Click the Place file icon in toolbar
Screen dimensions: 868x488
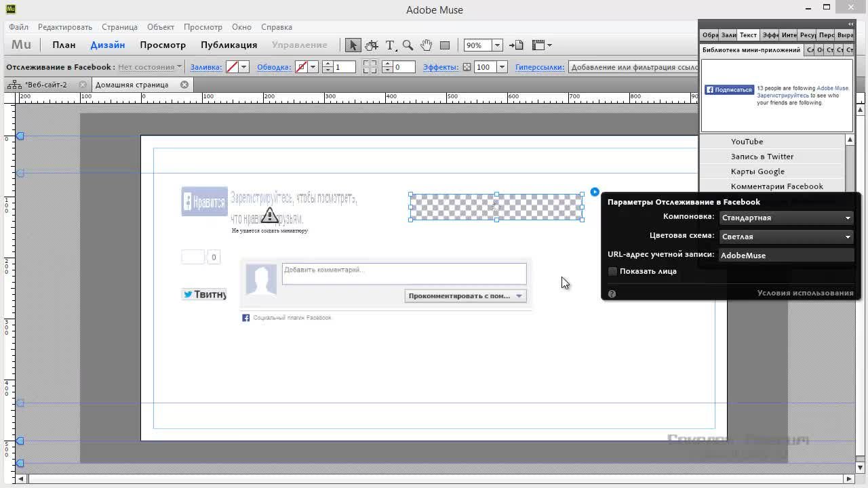click(516, 45)
